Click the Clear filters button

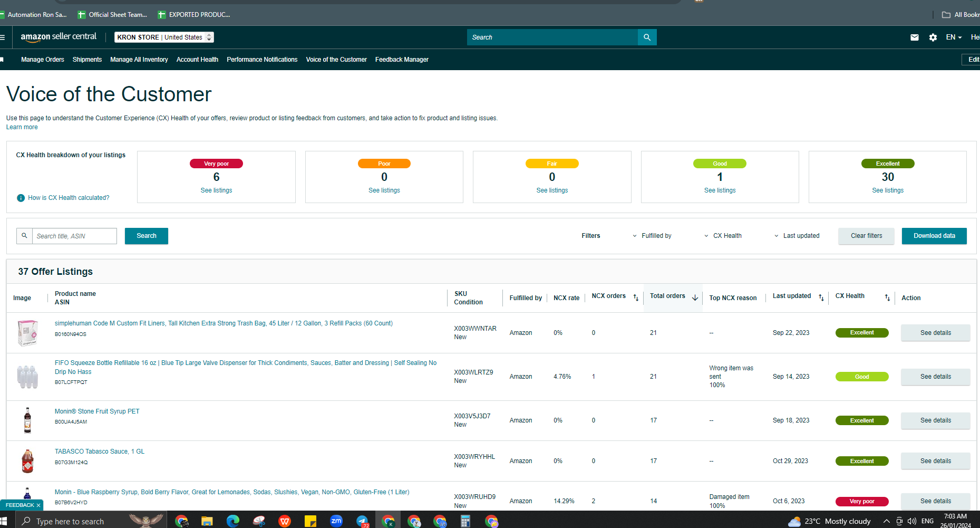866,236
